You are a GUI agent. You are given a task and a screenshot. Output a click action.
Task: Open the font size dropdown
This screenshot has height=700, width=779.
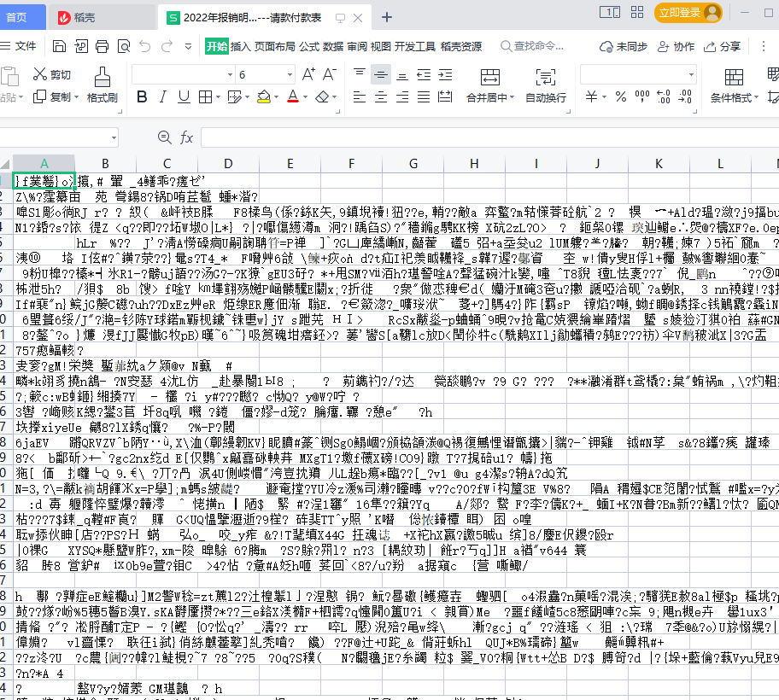click(290, 75)
